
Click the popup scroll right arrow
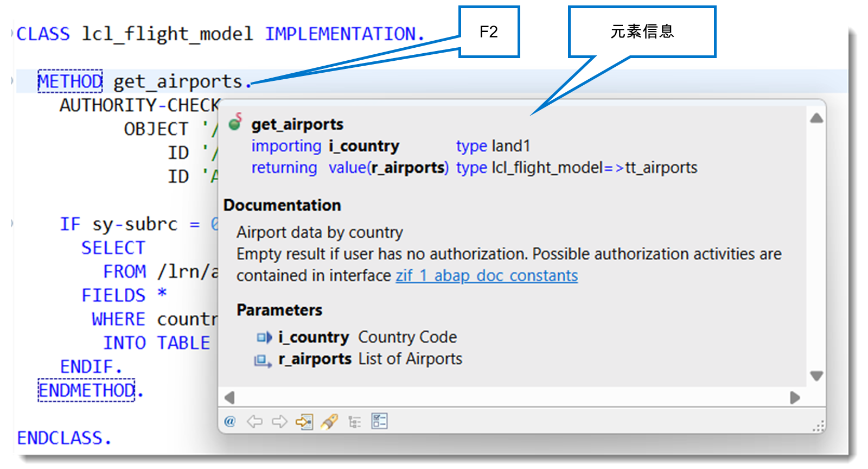click(795, 398)
